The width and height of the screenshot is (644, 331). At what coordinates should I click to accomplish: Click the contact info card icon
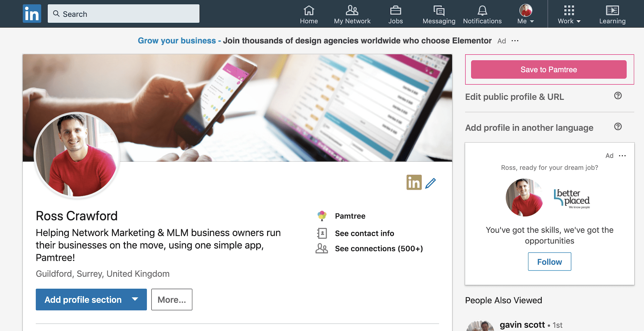tap(322, 233)
